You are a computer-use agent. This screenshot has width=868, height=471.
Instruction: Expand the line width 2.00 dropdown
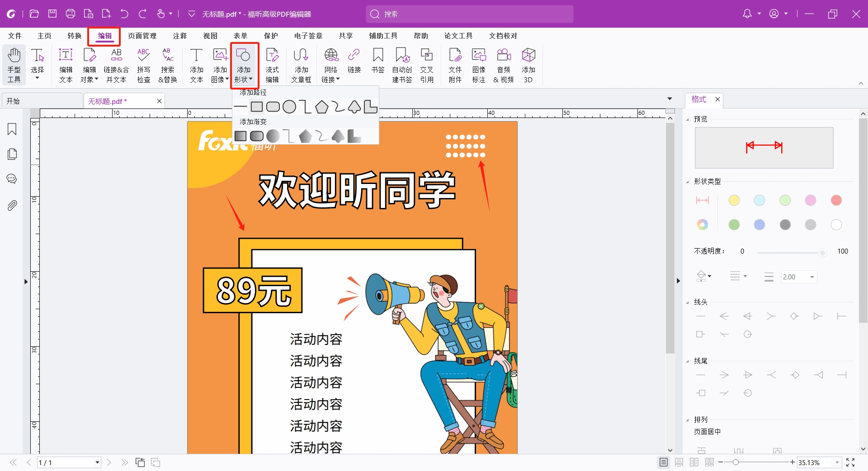pyautogui.click(x=812, y=277)
